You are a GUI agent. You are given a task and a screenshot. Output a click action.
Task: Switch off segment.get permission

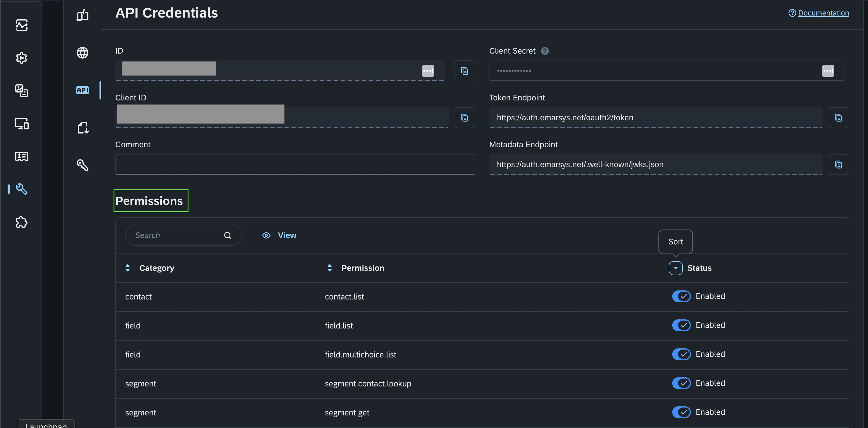681,412
